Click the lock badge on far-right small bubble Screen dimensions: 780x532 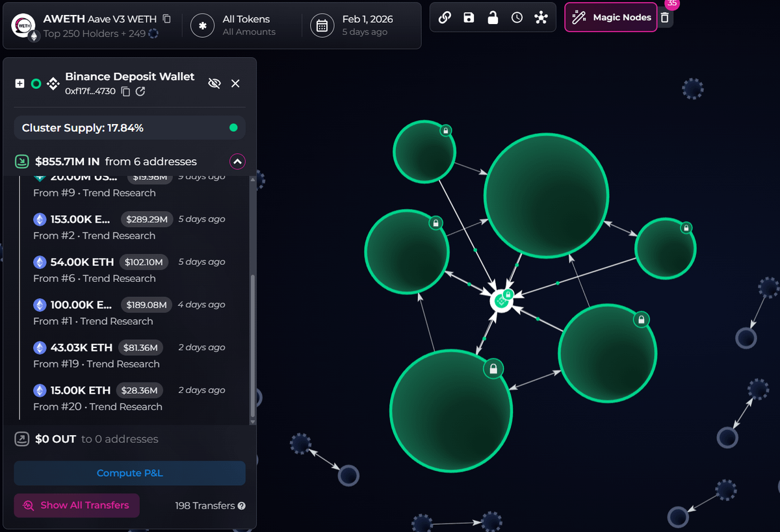pyautogui.click(x=686, y=228)
